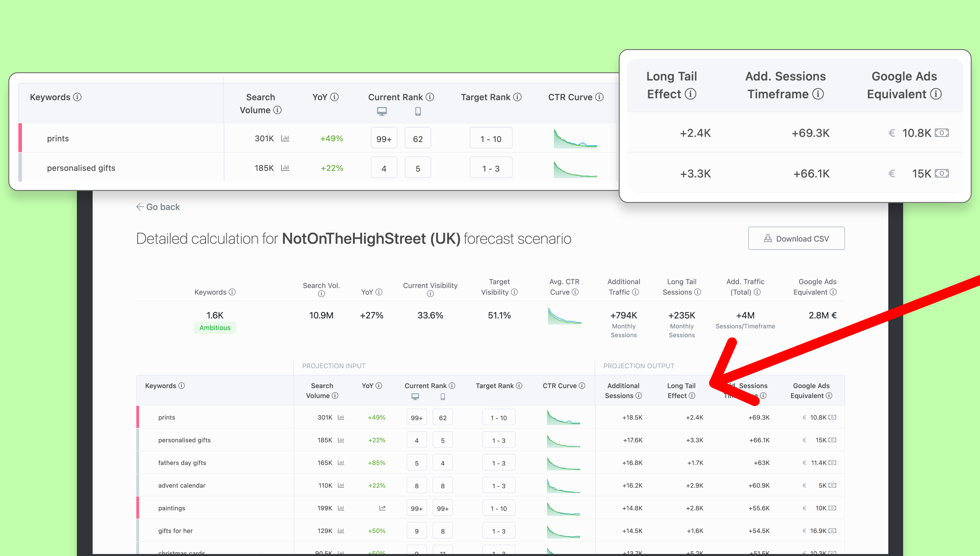This screenshot has height=556, width=980.
Task: Open the Target Rank box for gifts for her
Action: (x=499, y=531)
